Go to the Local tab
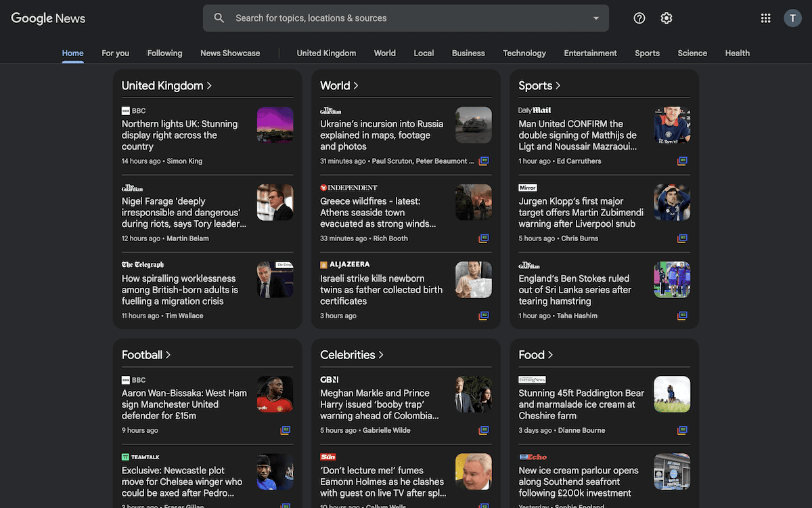 [x=424, y=53]
